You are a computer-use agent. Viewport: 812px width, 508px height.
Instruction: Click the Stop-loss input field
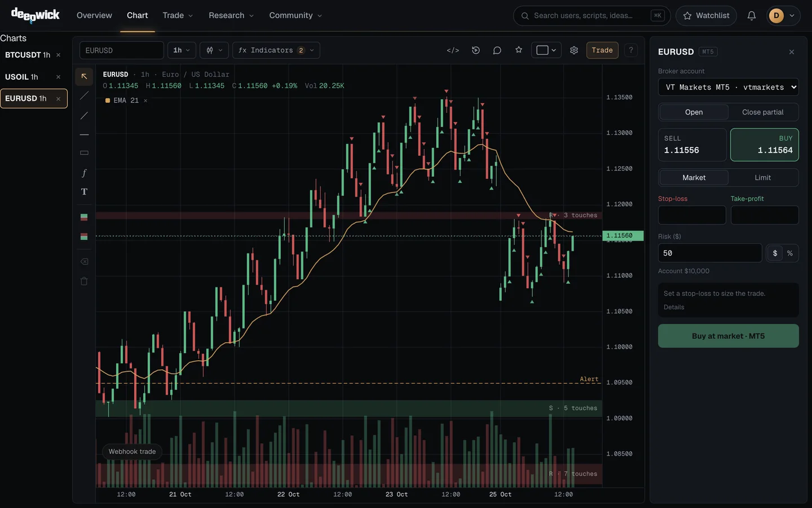[692, 215]
